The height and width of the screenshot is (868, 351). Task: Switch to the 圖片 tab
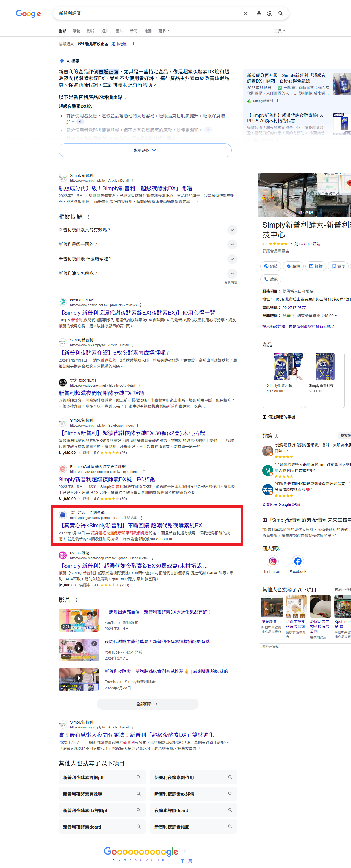[119, 31]
